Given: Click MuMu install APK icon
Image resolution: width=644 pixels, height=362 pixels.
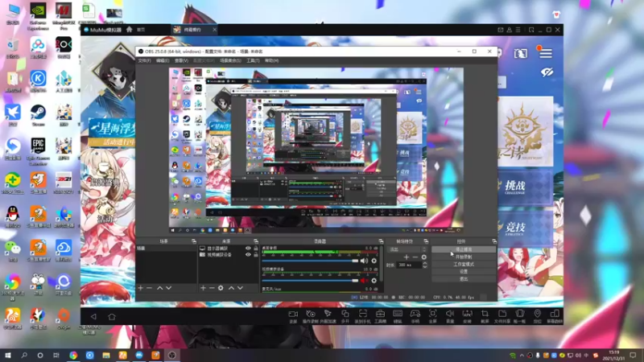Looking at the screenshot, I should coord(468,315).
